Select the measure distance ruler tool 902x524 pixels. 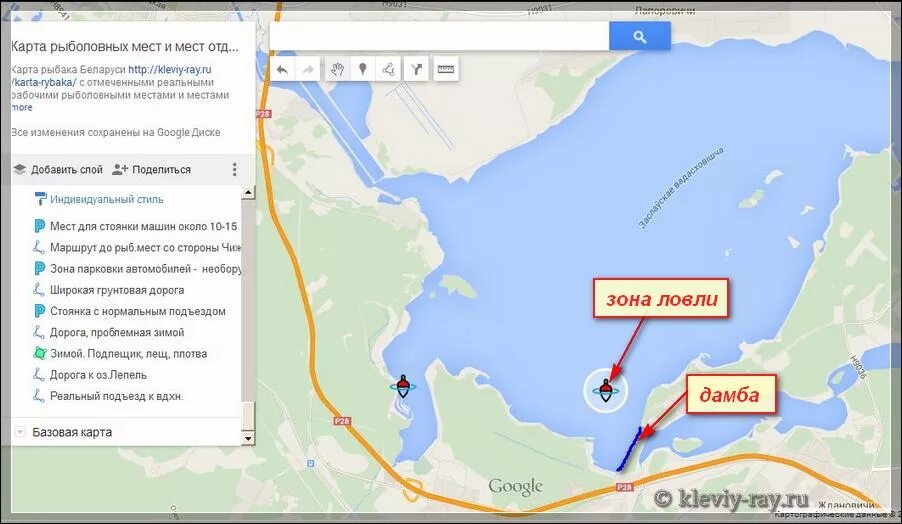coord(446,70)
